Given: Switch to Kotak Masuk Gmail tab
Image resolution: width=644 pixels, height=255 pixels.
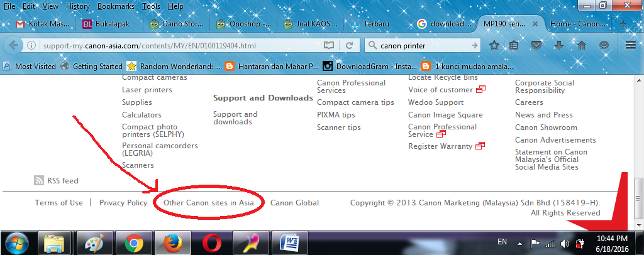Looking at the screenshot, I should pyautogui.click(x=43, y=24).
